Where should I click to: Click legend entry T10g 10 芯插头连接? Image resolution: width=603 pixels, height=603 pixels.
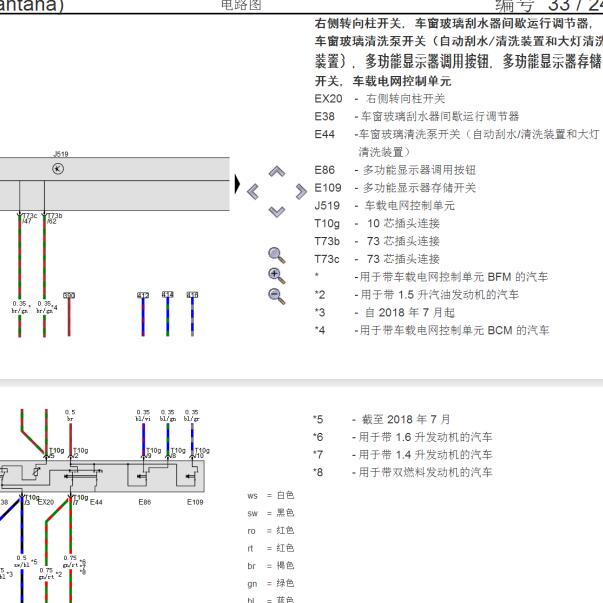377,223
